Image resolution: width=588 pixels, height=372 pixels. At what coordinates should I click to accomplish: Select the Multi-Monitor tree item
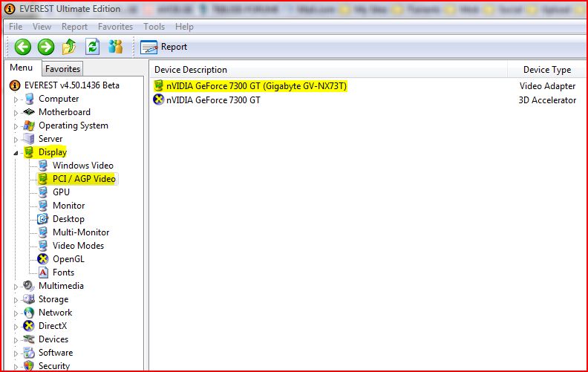tap(81, 232)
